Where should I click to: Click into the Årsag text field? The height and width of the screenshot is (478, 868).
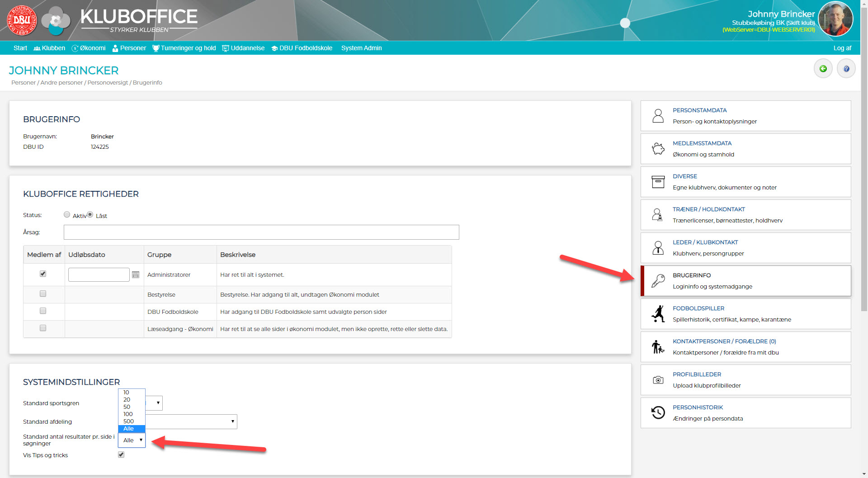pyautogui.click(x=261, y=232)
